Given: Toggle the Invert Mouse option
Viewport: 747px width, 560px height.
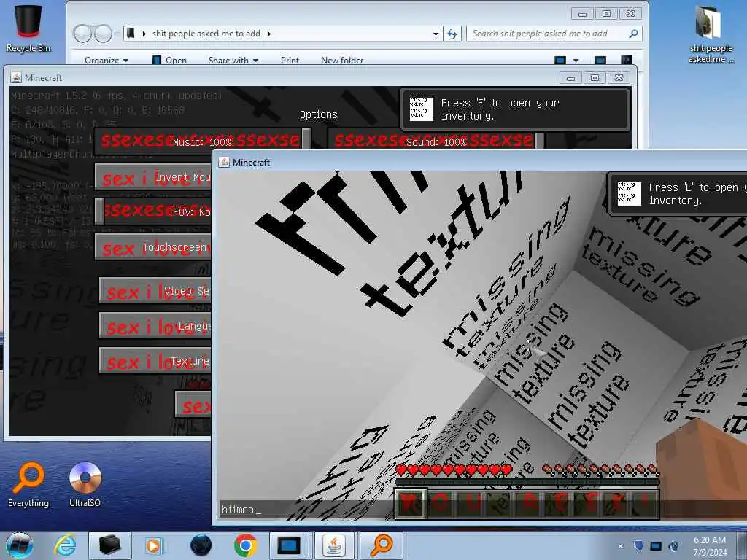Looking at the screenshot, I should pos(153,178).
